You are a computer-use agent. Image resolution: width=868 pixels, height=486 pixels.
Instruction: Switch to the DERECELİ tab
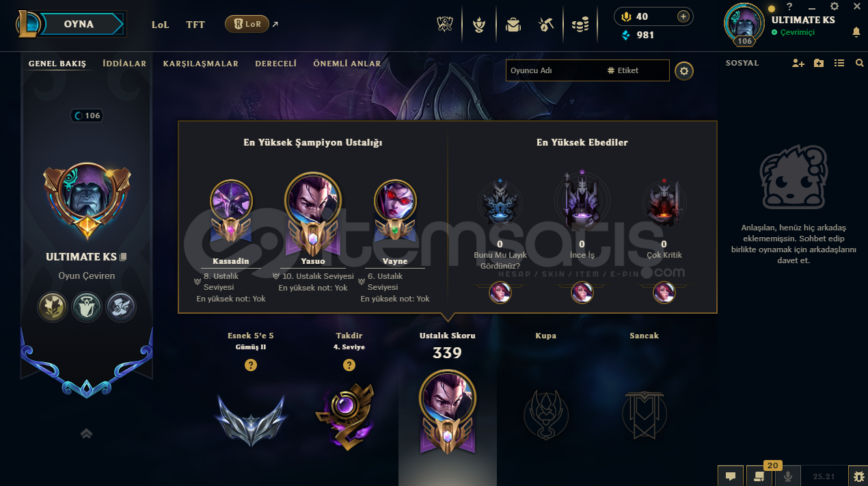(275, 64)
